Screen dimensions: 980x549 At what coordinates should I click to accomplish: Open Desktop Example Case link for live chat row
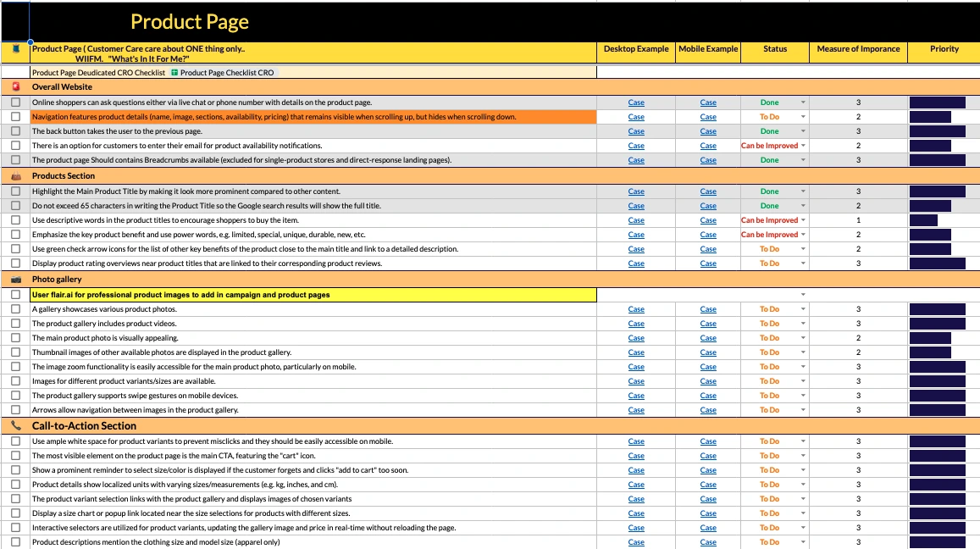coord(636,103)
